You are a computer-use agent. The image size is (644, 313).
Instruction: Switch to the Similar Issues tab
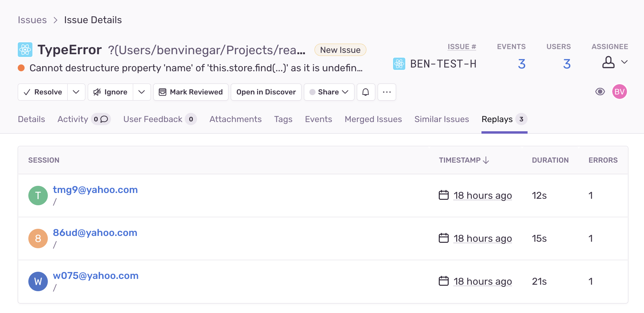pyautogui.click(x=442, y=119)
